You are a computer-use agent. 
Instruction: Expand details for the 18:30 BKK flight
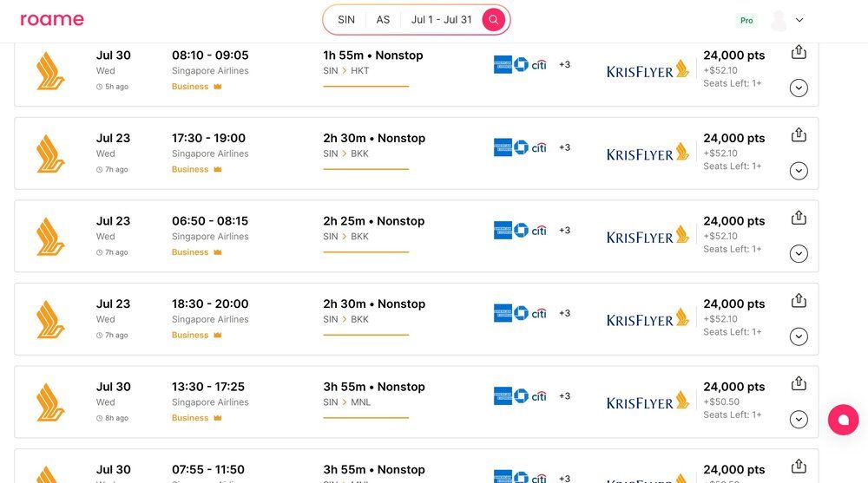click(799, 336)
